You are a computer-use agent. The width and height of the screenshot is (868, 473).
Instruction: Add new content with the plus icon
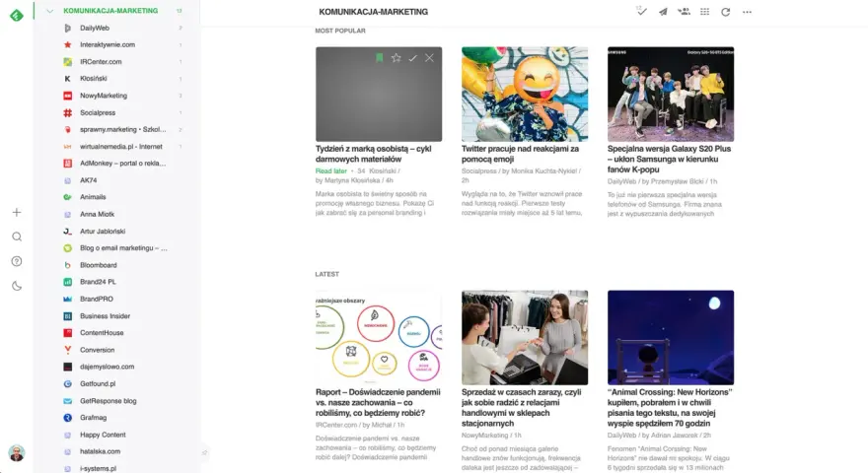[17, 213]
